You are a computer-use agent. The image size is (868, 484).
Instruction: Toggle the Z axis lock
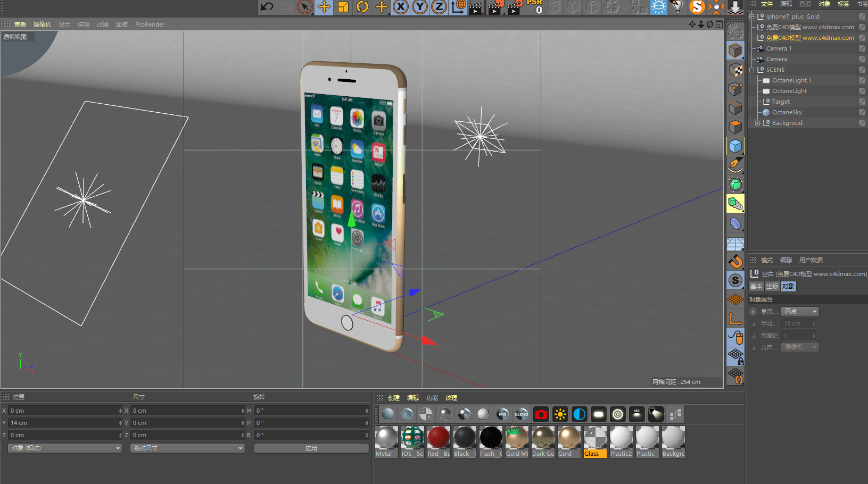[439, 7]
